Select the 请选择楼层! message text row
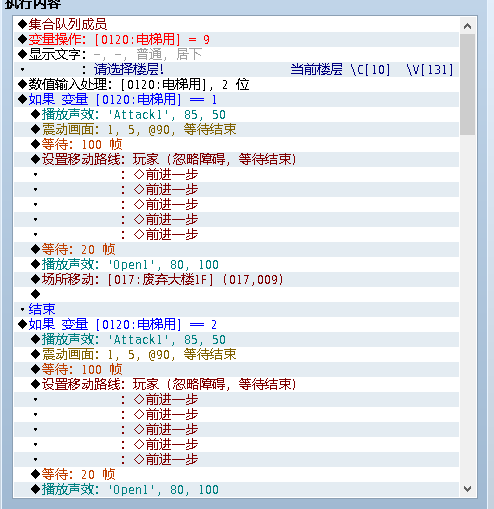The image size is (494, 509). point(236,69)
